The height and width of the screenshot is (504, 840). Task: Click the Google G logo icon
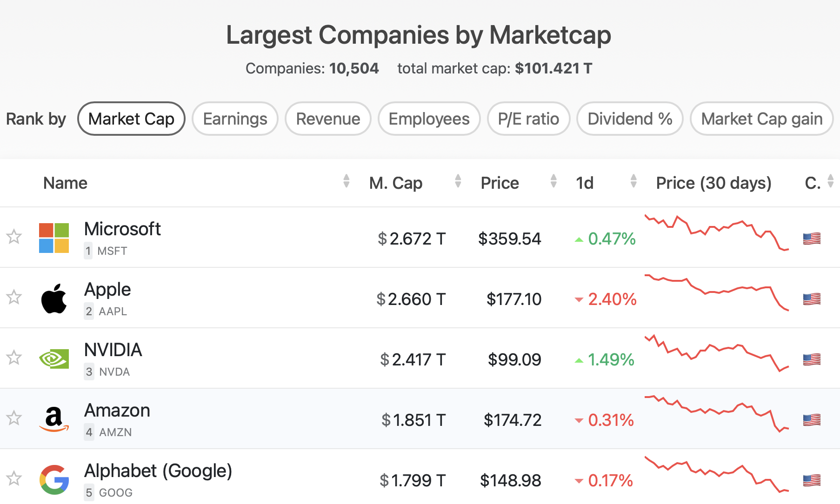(x=54, y=480)
